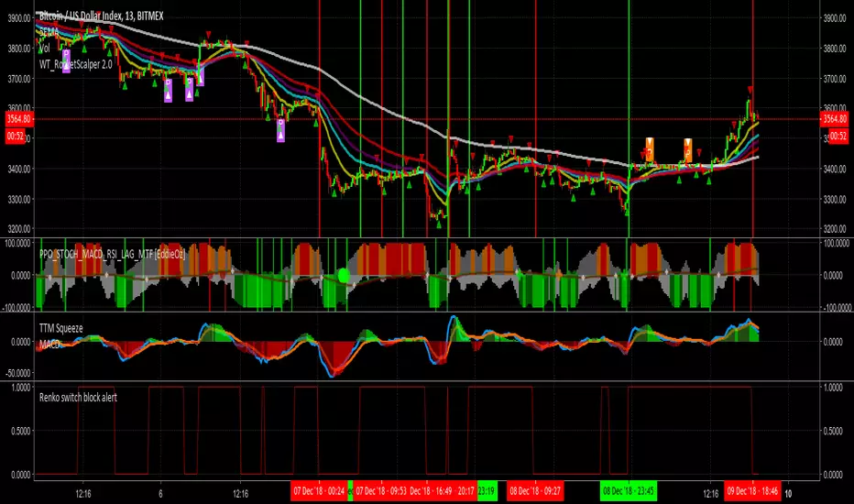Click the 08 Dec '18 - 09:27 time label
854x504 pixels.
[538, 490]
